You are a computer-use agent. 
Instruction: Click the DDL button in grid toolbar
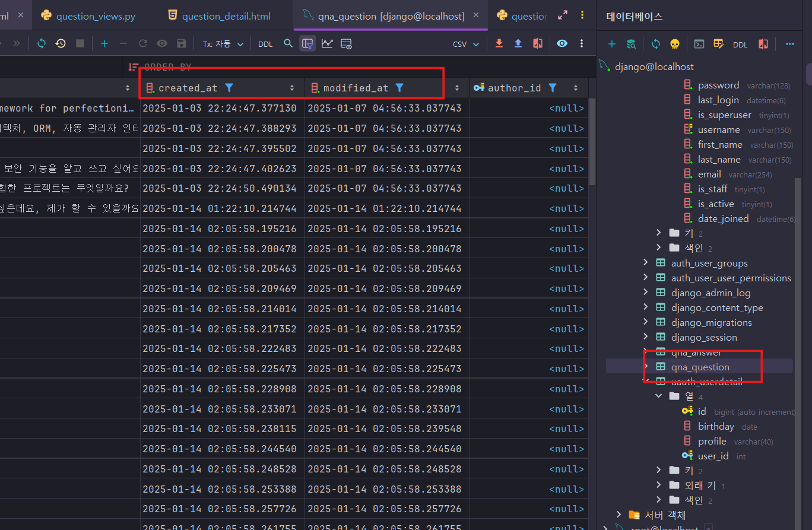[265, 44]
